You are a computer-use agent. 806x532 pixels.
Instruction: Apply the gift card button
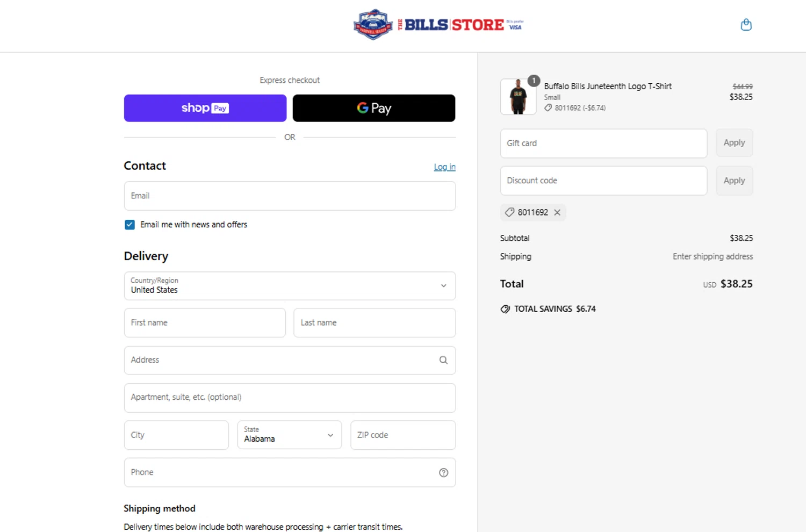pyautogui.click(x=734, y=143)
